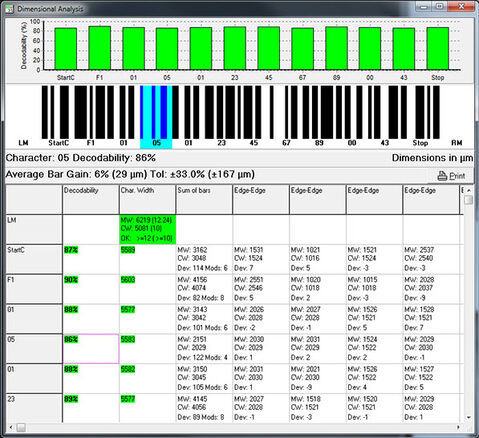Click the vertical scrollbar thumb

pos(469,200)
